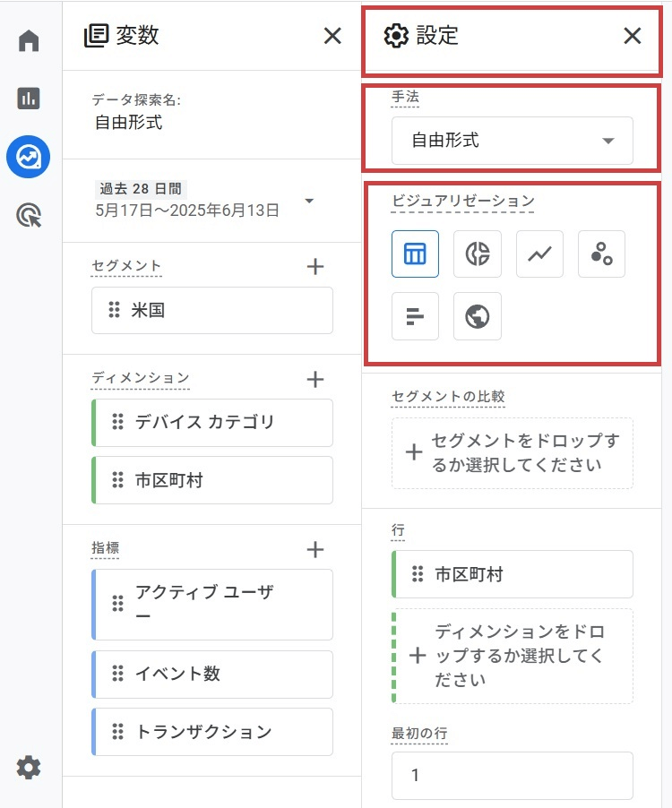Screen dimensions: 672x808
Task: Grab the drag handle on トランザクション
Action: click(x=118, y=732)
